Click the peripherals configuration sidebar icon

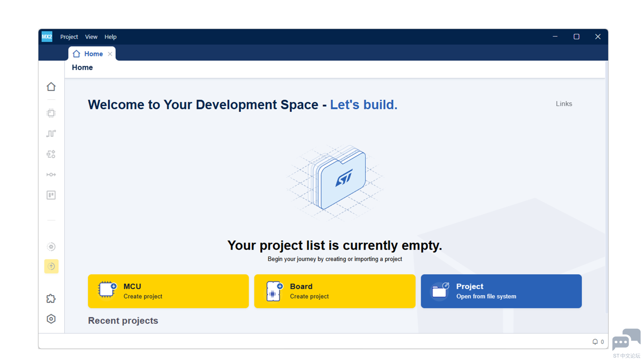[x=51, y=154]
